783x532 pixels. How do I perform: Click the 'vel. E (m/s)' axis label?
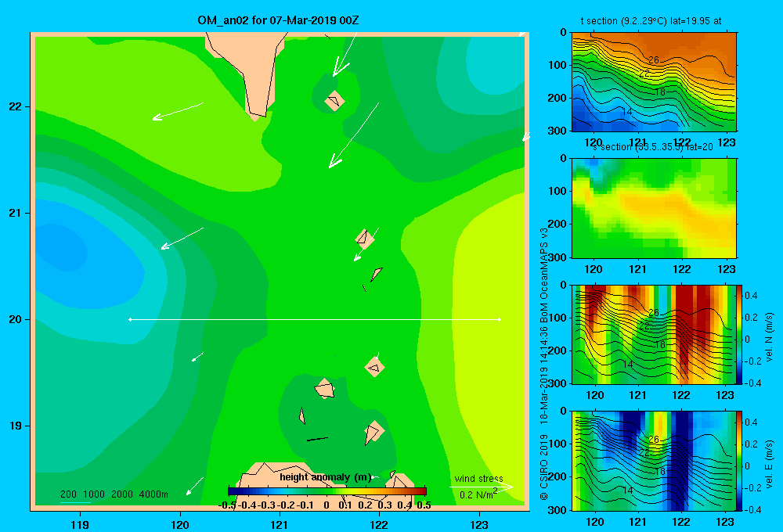click(769, 464)
